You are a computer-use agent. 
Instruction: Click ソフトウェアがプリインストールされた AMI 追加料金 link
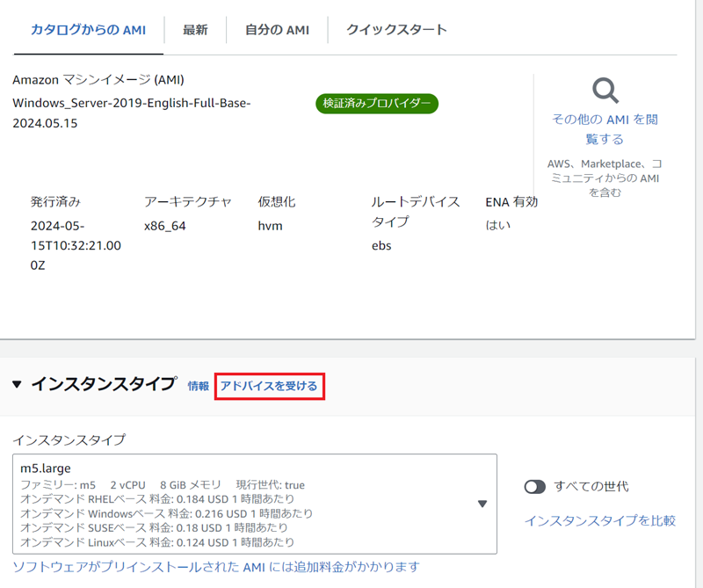coord(216,567)
